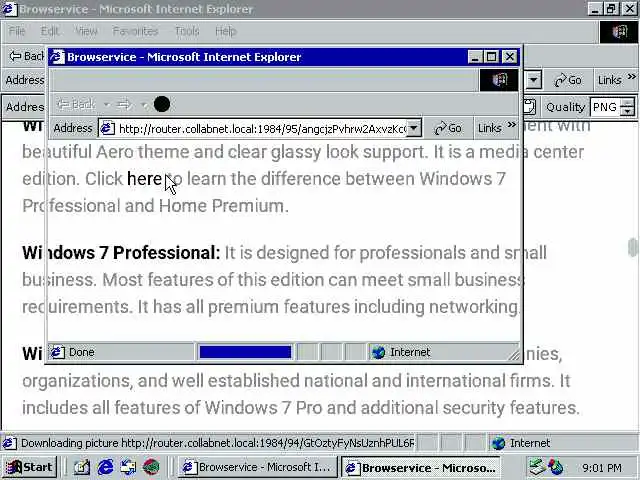Image resolution: width=640 pixels, height=480 pixels.
Task: Launch Internet Explorer from quick launch
Action: tap(105, 467)
